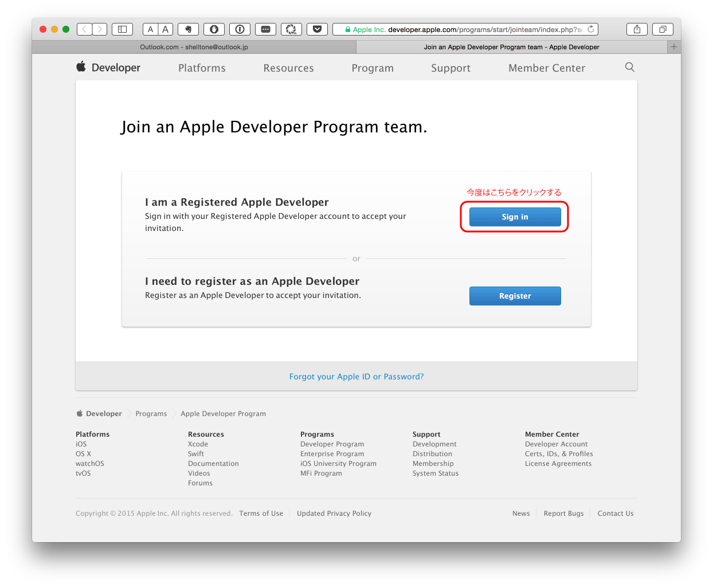Show all tabs overview button
The height and width of the screenshot is (588, 713).
663,29
